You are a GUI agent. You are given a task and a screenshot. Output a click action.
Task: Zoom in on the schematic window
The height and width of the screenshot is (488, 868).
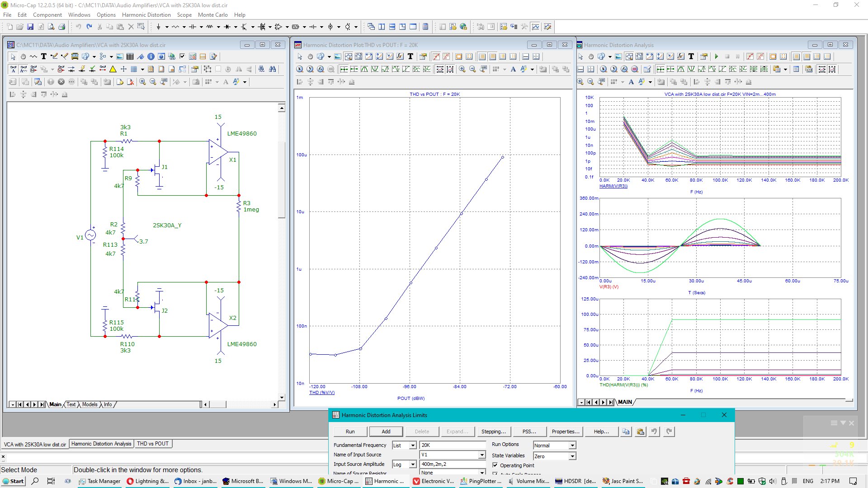142,82
